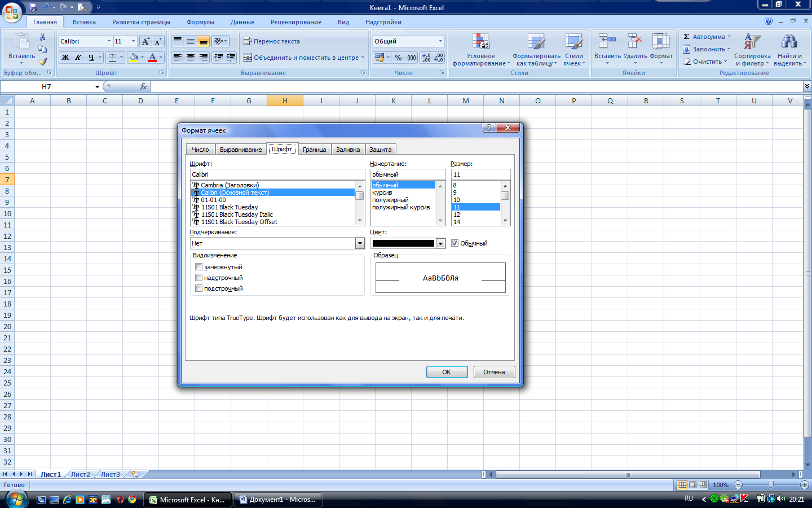
Task: Open the Подчеркивание underline dropdown
Action: click(360, 243)
